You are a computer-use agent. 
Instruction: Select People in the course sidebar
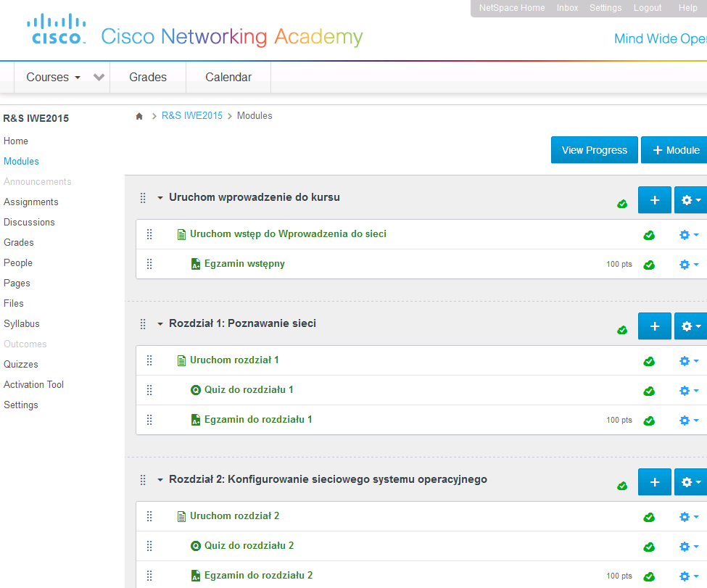pyautogui.click(x=18, y=263)
